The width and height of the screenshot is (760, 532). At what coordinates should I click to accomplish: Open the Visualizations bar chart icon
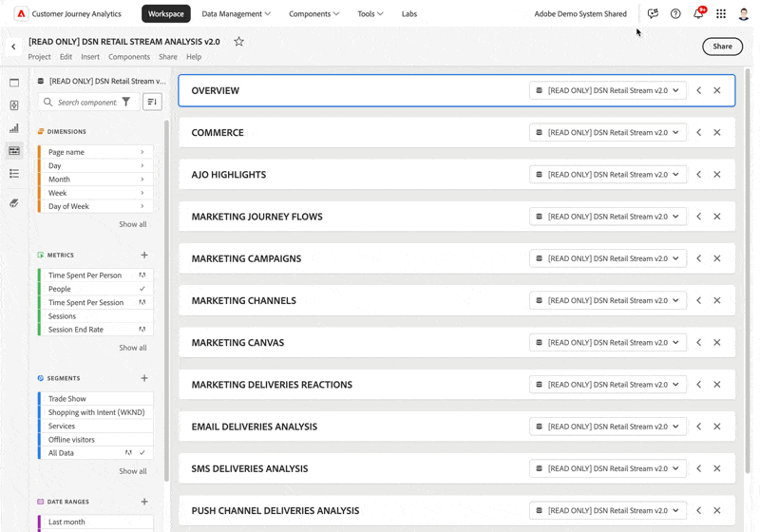click(x=14, y=128)
